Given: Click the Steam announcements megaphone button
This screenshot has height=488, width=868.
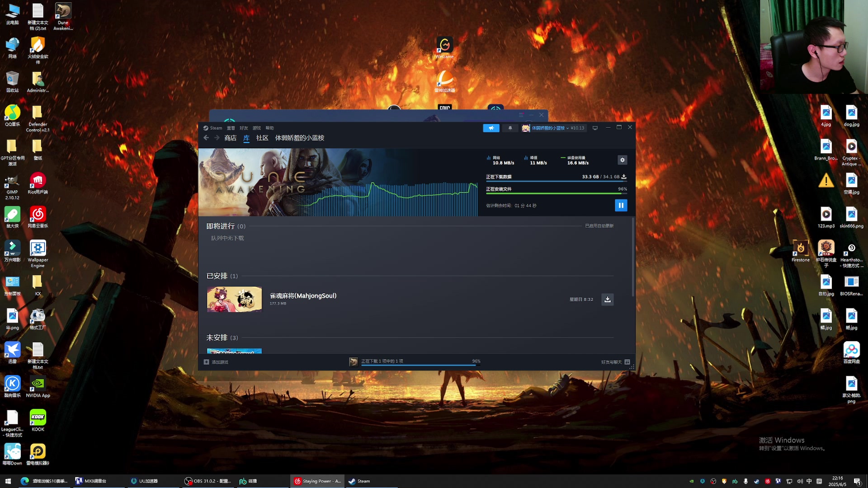Looking at the screenshot, I should click(491, 128).
